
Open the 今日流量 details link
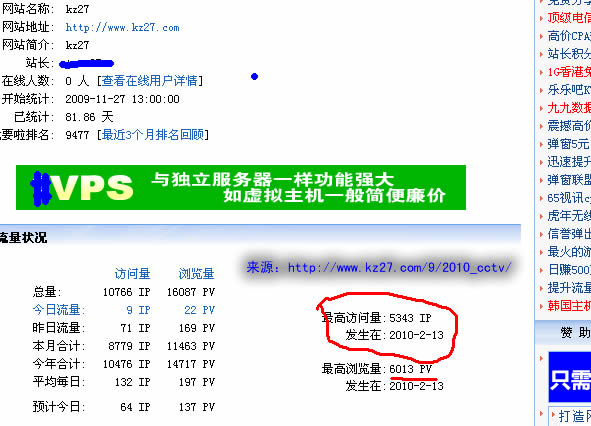pos(58,310)
